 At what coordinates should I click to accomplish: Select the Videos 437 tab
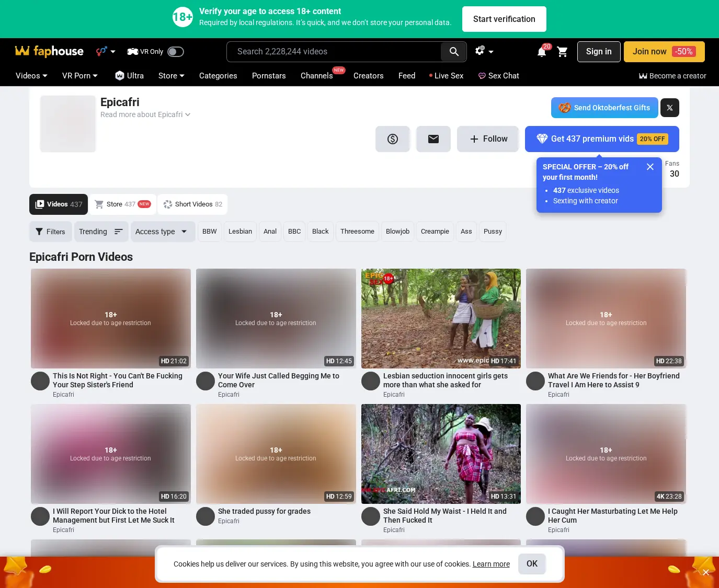pos(59,204)
